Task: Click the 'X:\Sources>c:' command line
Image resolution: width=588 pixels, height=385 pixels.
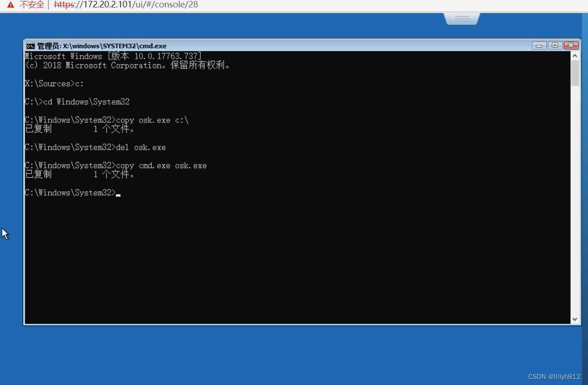Action: point(54,84)
